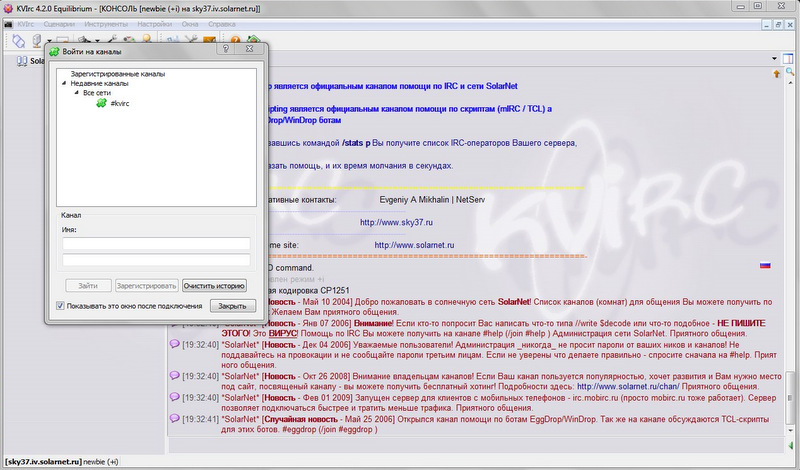
Task: Click the orange question mark help icon
Action: pos(235,40)
